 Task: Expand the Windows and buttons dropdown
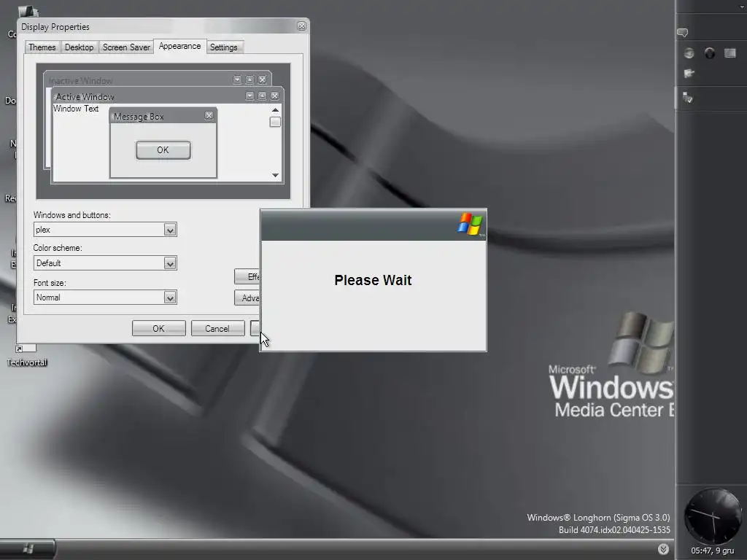point(170,230)
